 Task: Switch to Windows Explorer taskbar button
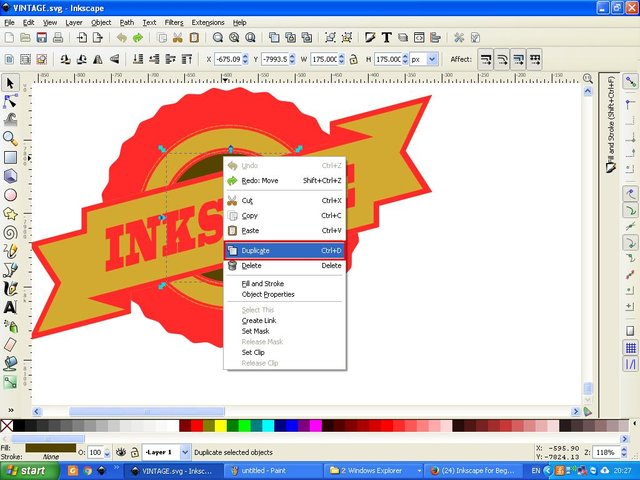373,471
